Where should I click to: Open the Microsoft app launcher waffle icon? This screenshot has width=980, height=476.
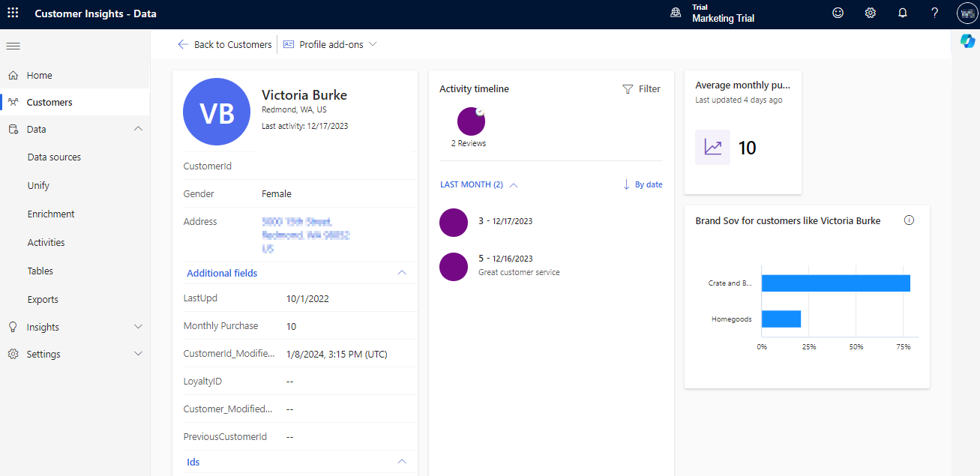click(x=13, y=13)
